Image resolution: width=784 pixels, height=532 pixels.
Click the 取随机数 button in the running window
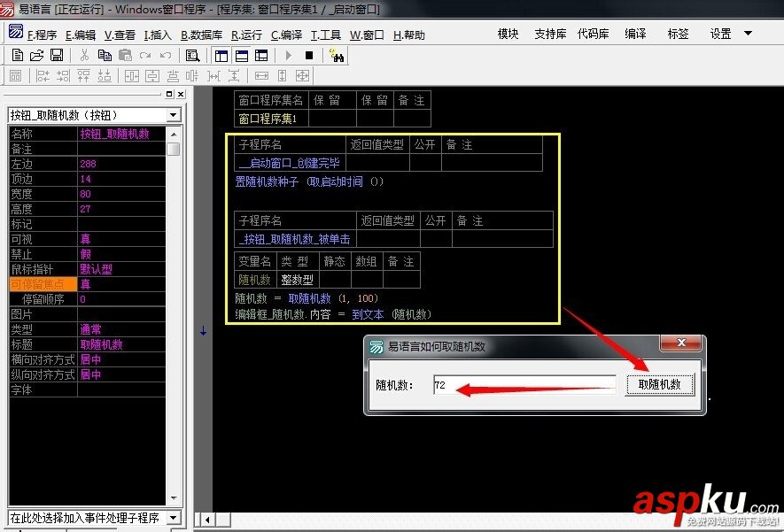[659, 384]
